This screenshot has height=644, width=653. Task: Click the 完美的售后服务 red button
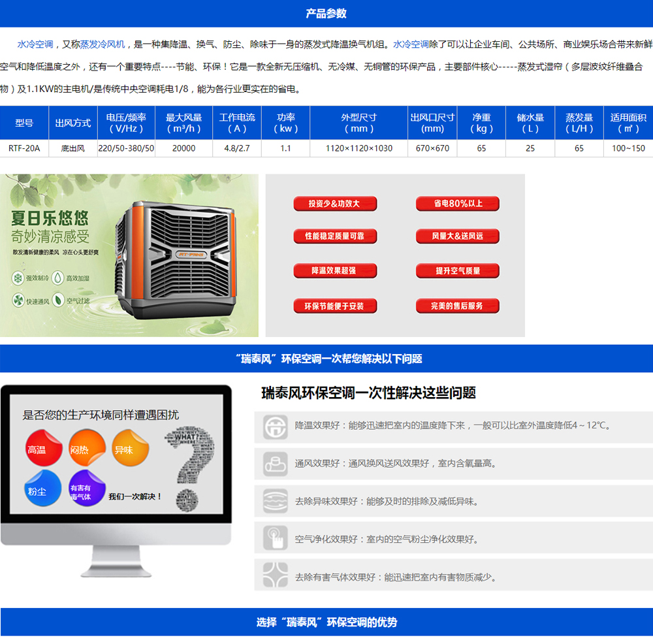[x=457, y=306]
